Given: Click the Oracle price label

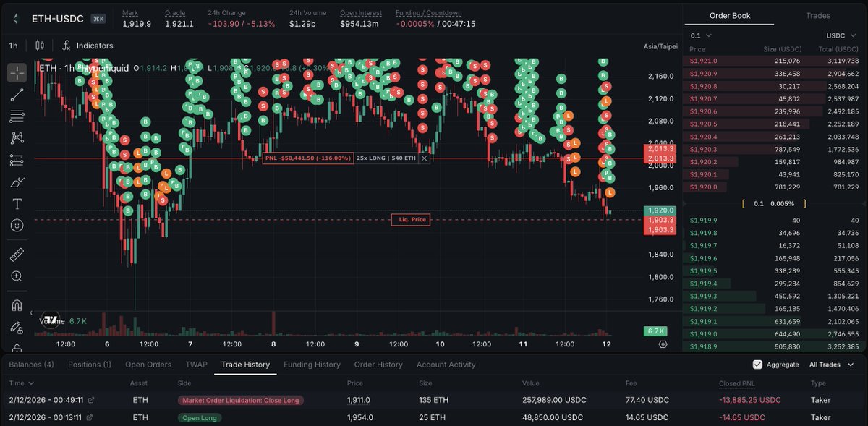Looking at the screenshot, I should [x=175, y=13].
